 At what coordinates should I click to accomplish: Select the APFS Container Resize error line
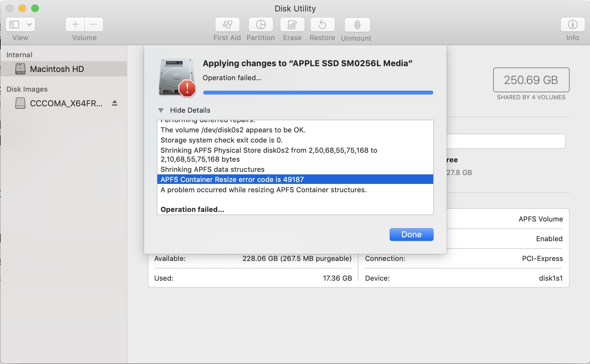coord(295,179)
